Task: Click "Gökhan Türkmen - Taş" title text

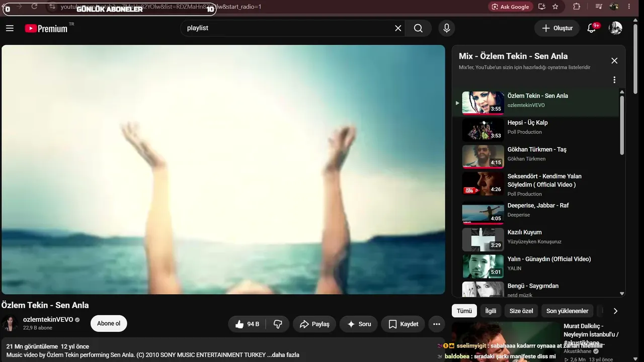Action: pos(537,149)
